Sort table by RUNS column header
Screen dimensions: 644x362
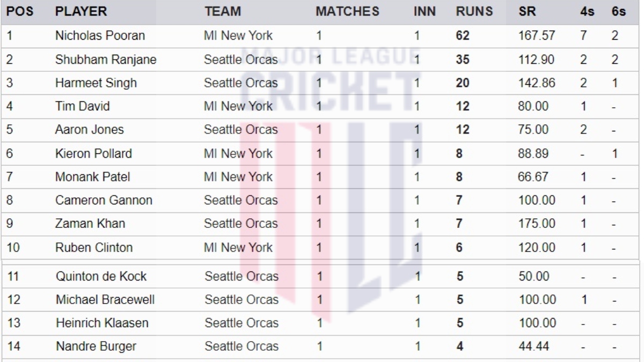(x=474, y=11)
